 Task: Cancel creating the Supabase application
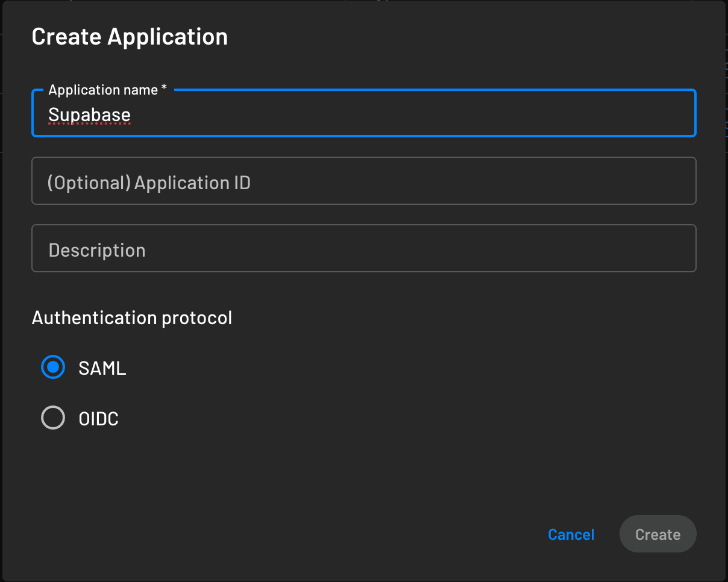click(x=571, y=534)
